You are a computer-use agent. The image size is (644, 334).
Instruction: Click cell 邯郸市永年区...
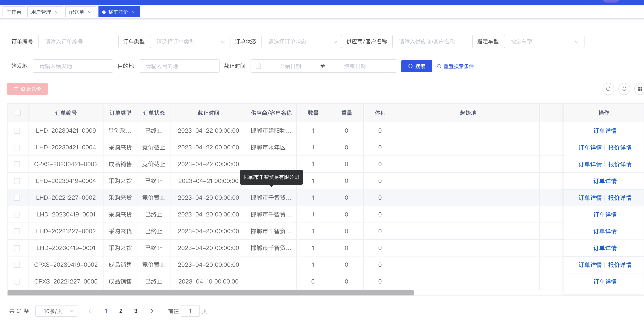[x=271, y=148]
